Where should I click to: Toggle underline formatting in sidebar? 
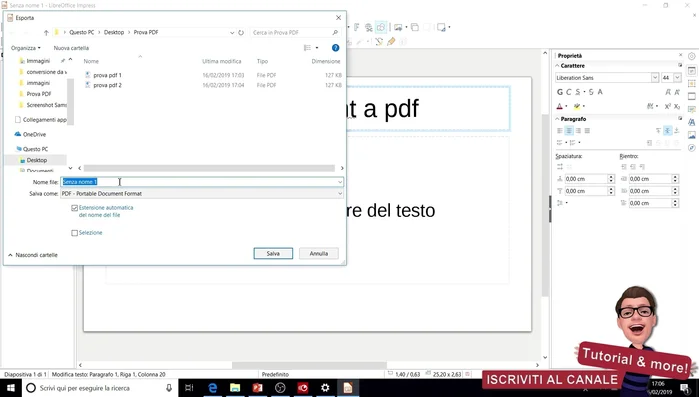tap(578, 92)
